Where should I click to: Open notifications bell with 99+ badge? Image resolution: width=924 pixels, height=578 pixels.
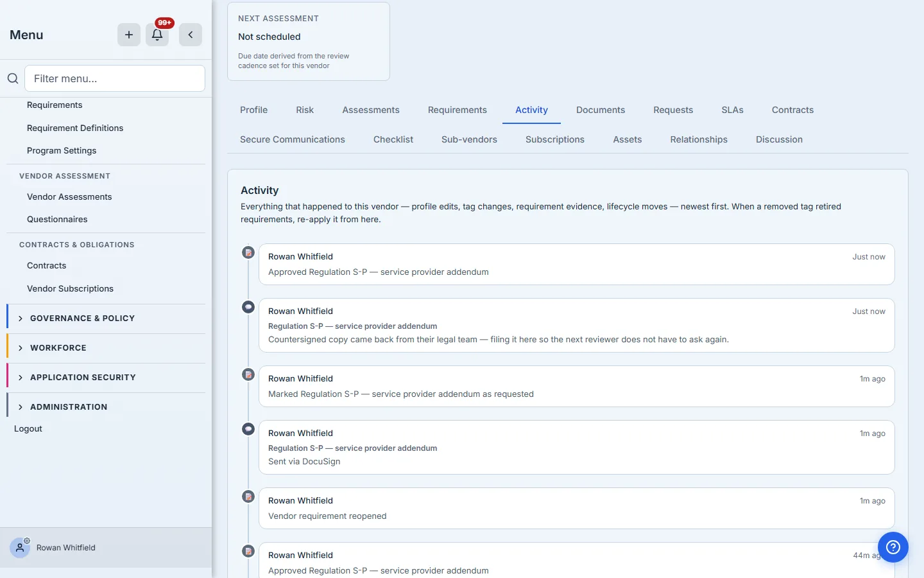pyautogui.click(x=157, y=35)
